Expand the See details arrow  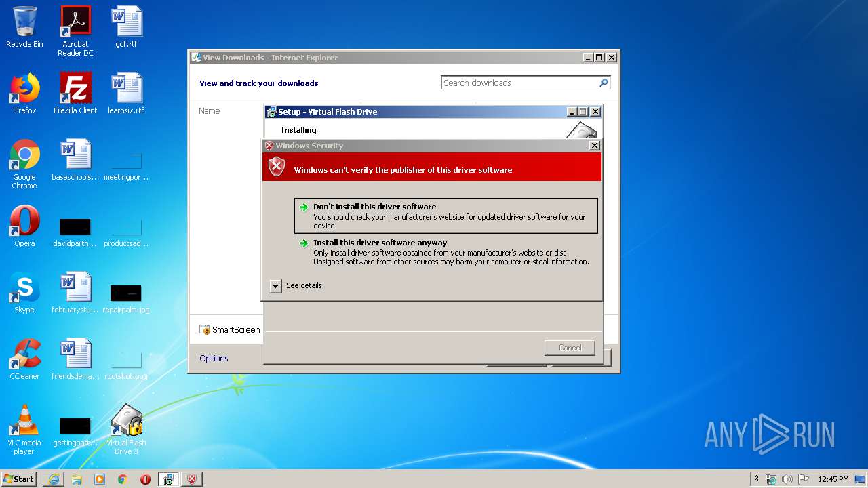(x=275, y=286)
